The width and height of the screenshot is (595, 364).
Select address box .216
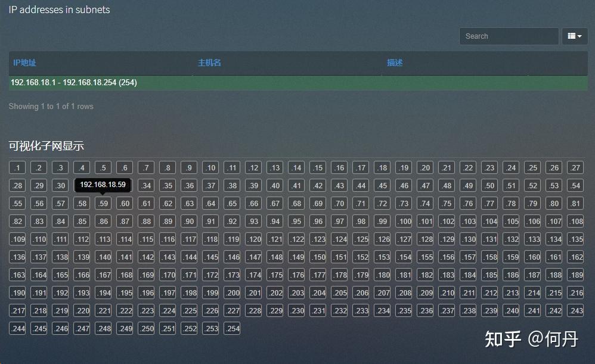[575, 293]
